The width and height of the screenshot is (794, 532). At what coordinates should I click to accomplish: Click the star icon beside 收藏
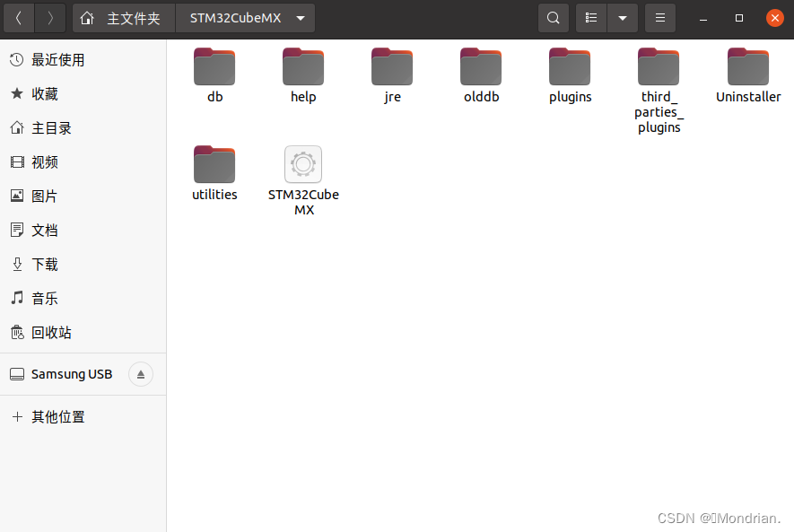pos(17,93)
